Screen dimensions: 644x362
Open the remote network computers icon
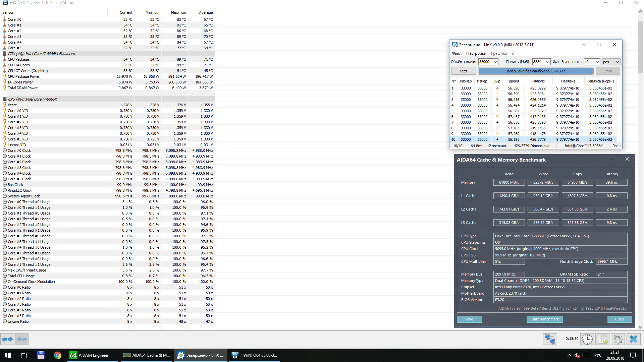coord(550,339)
